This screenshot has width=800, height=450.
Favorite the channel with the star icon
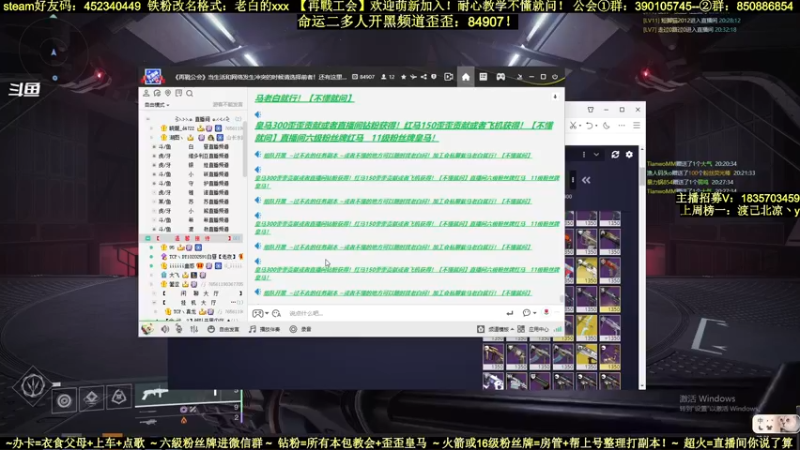pyautogui.click(x=404, y=77)
